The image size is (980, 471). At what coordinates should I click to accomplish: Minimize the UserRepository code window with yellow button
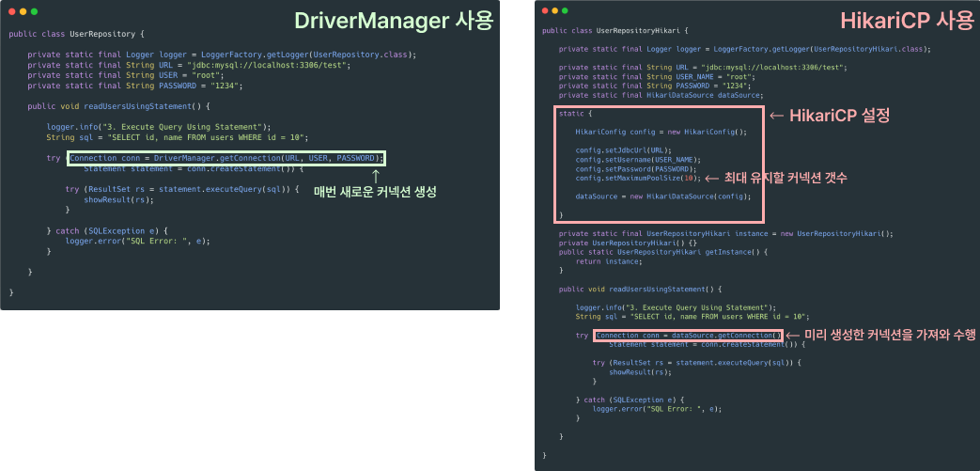tap(23, 12)
